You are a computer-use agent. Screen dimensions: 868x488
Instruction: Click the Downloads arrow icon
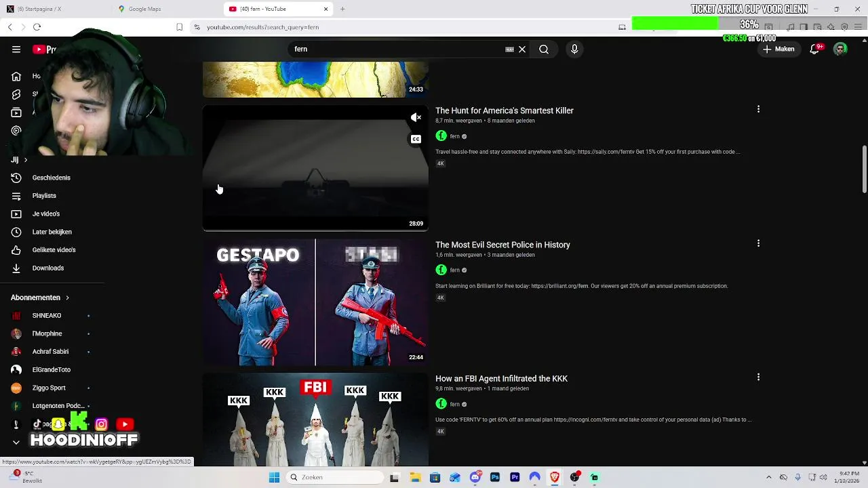pyautogui.click(x=16, y=268)
